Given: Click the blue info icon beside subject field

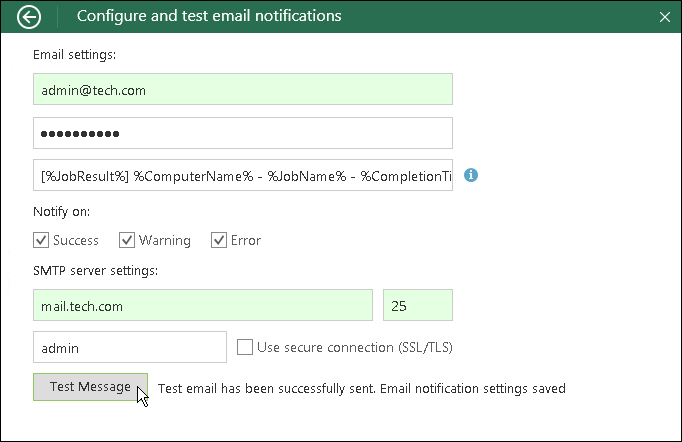Looking at the screenshot, I should (472, 175).
